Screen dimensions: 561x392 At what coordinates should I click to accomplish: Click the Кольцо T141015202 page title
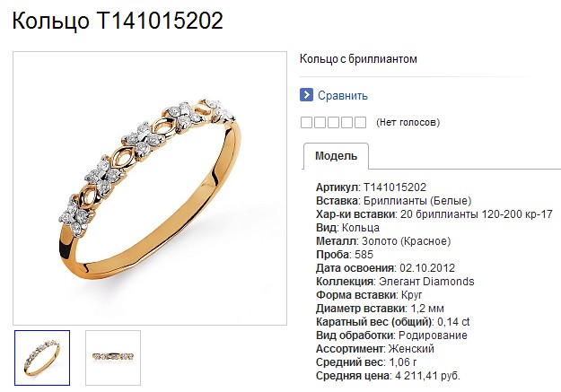[118, 20]
